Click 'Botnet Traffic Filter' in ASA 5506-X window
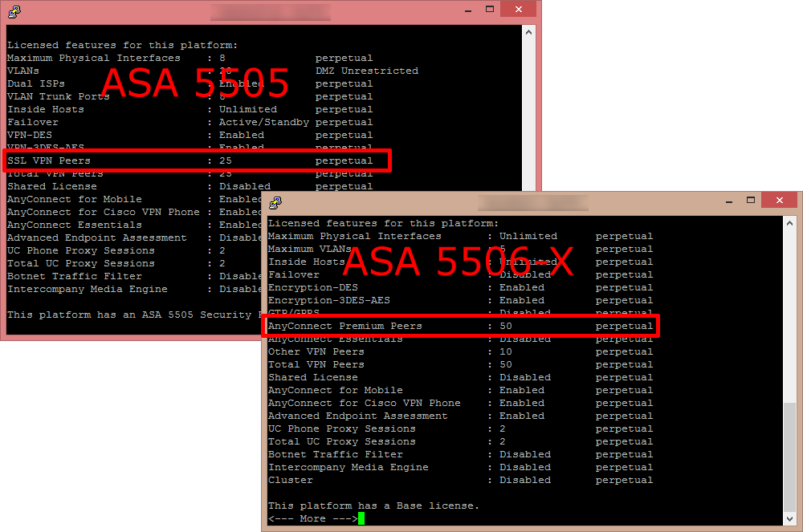This screenshot has width=803, height=532. (336, 455)
